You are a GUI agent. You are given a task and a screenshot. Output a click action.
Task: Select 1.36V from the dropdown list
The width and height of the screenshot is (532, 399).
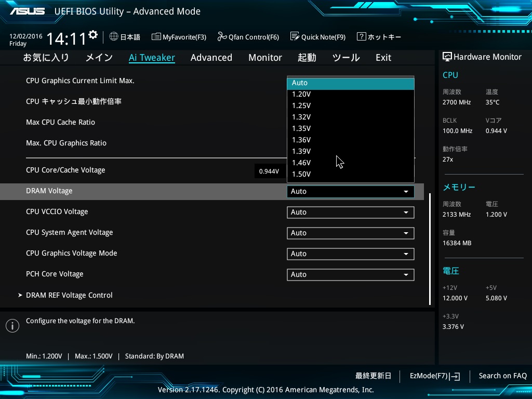pos(351,140)
